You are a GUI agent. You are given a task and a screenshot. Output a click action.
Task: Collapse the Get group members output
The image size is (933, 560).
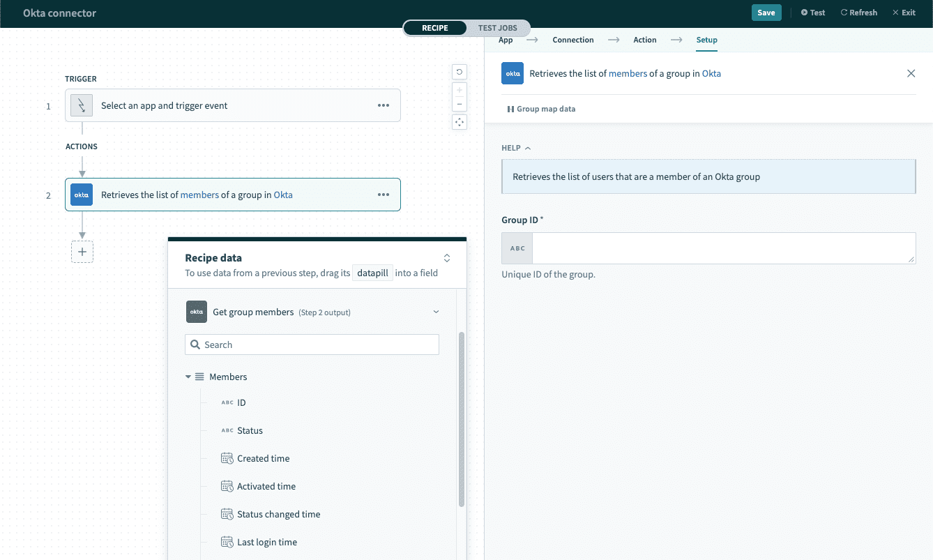tap(436, 312)
